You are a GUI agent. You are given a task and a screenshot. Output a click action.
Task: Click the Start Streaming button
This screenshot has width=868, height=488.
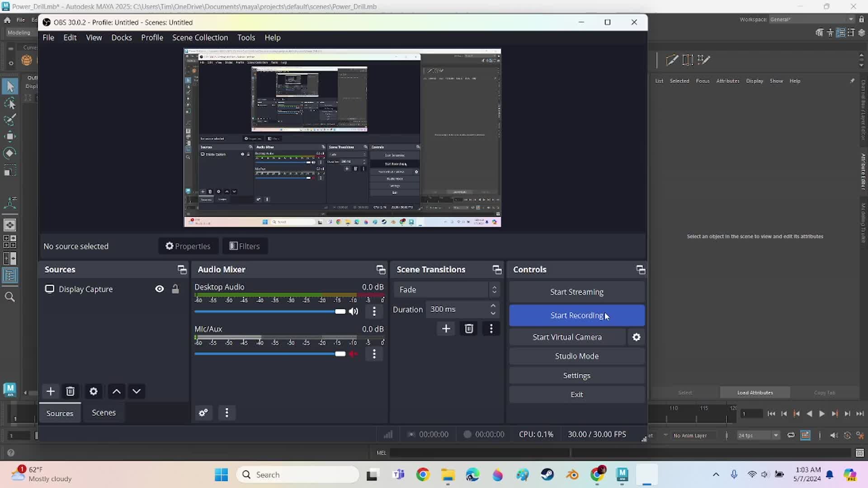(x=576, y=292)
